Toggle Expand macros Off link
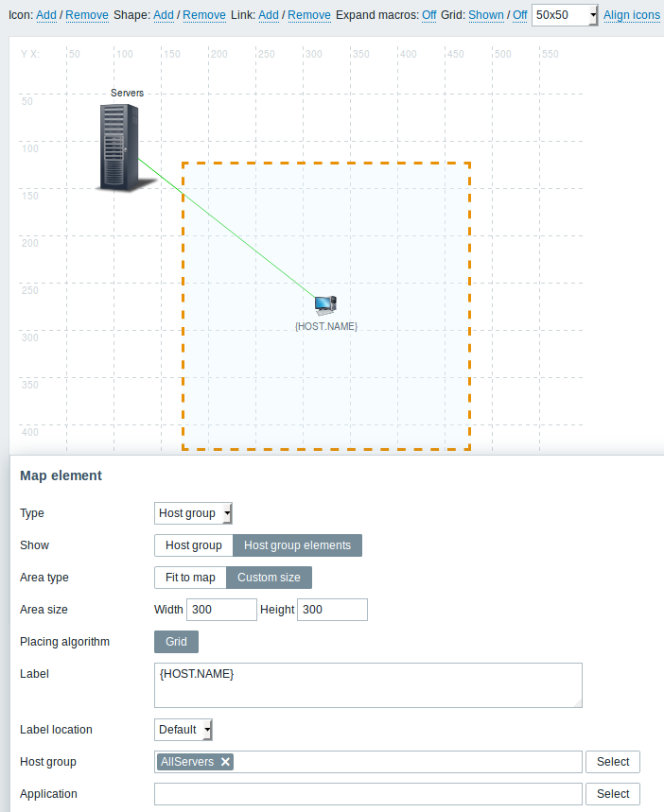The width and height of the screenshot is (664, 812). [428, 15]
